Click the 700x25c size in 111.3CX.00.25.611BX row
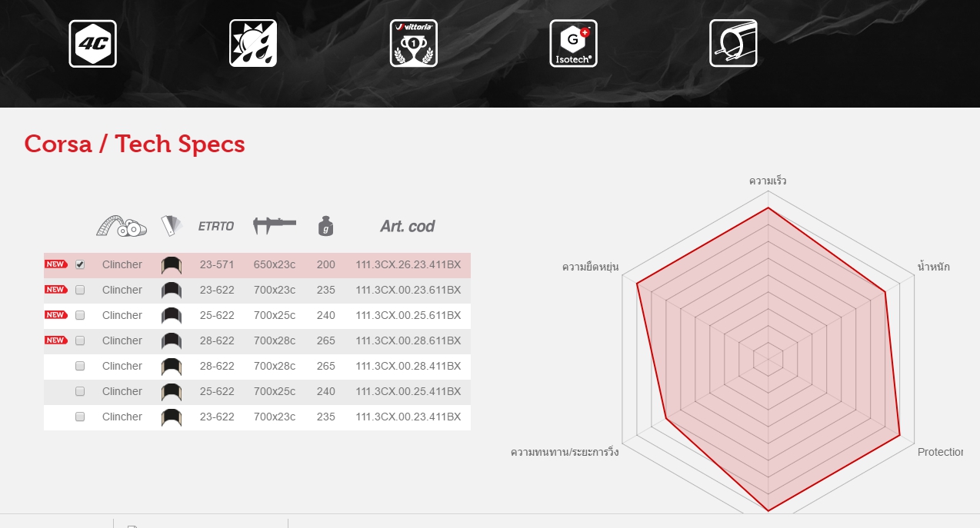Viewport: 980px width, 528px height. pos(275,315)
